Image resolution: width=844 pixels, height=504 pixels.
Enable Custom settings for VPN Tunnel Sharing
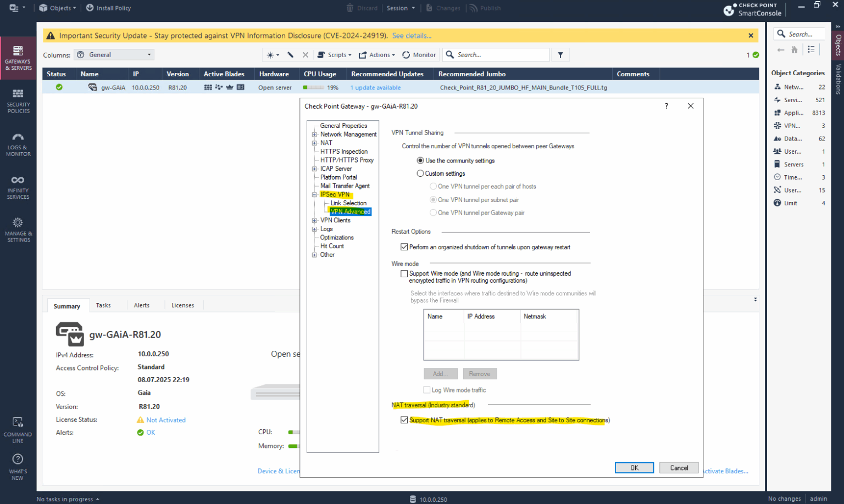tap(420, 173)
